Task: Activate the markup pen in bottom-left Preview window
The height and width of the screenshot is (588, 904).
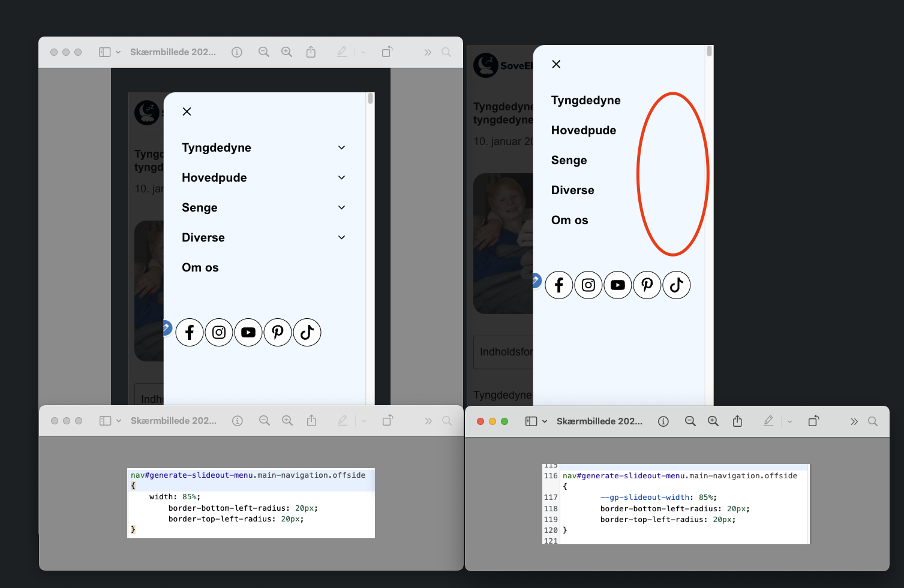Action: point(343,420)
